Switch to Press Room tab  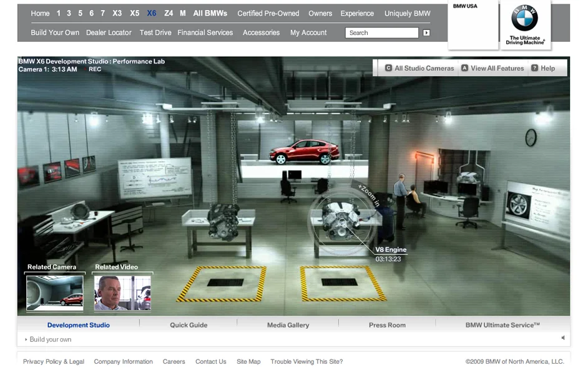click(387, 325)
